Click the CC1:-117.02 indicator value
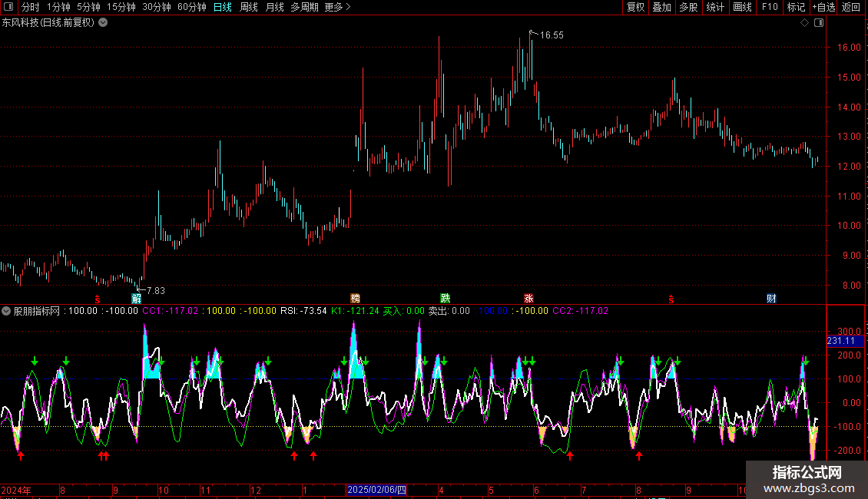The height and width of the screenshot is (499, 868). [x=170, y=311]
